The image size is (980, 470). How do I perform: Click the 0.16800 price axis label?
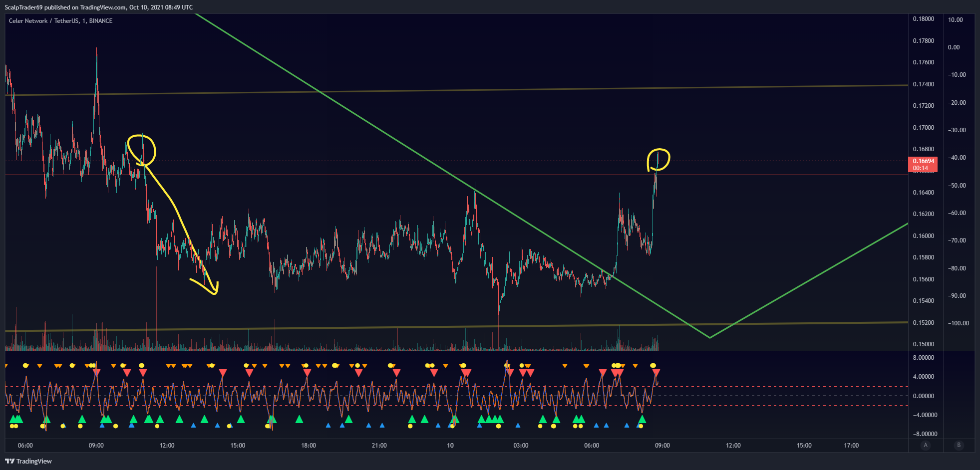click(924, 149)
